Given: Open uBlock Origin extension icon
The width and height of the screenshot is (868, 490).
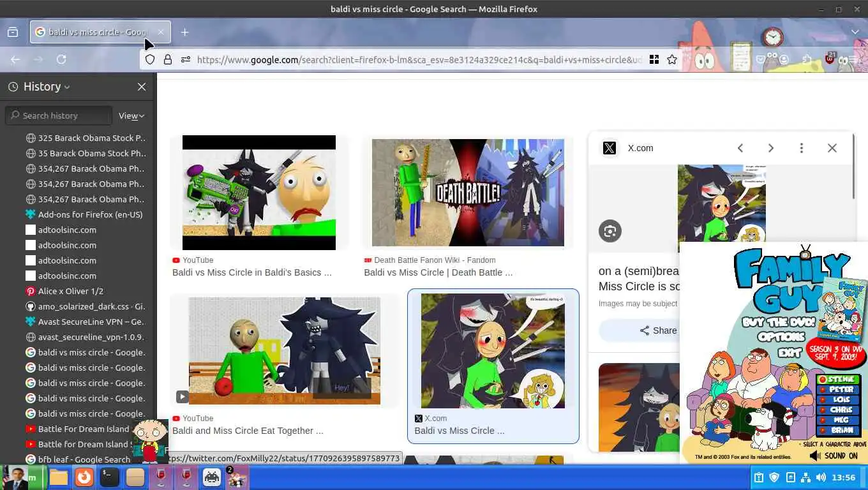Looking at the screenshot, I should pyautogui.click(x=830, y=59).
